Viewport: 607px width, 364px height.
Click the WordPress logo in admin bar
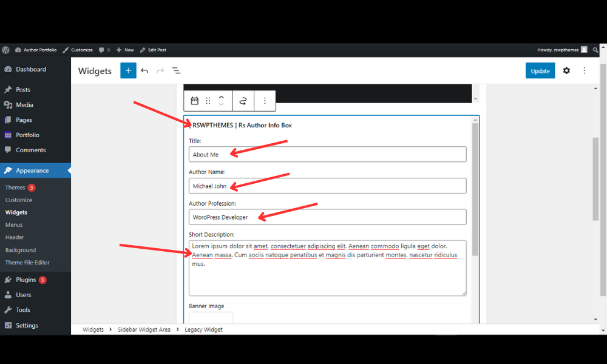(5, 50)
